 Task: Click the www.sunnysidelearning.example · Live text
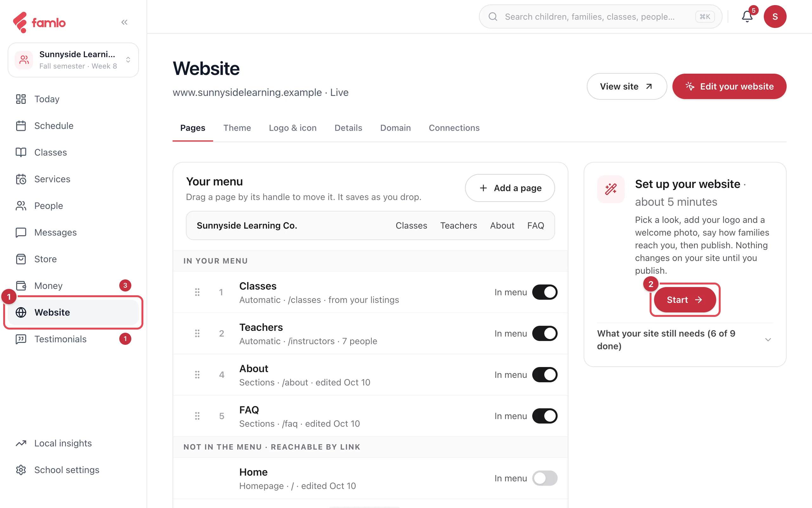260,92
